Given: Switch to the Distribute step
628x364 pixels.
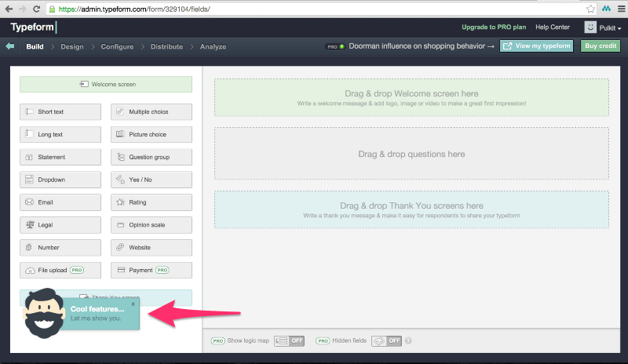Looking at the screenshot, I should click(x=166, y=46).
